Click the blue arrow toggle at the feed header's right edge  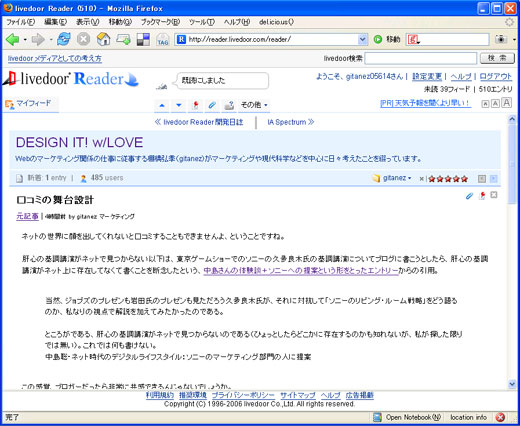point(494,179)
